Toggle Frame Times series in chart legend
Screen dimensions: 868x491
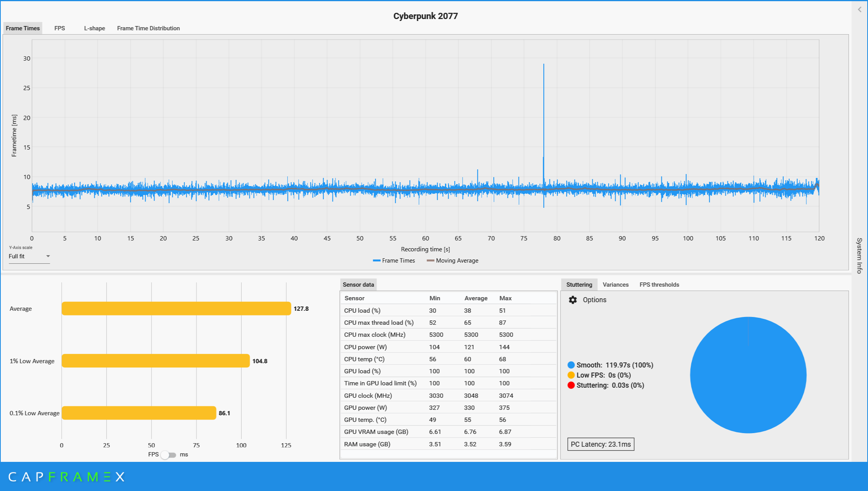(394, 261)
